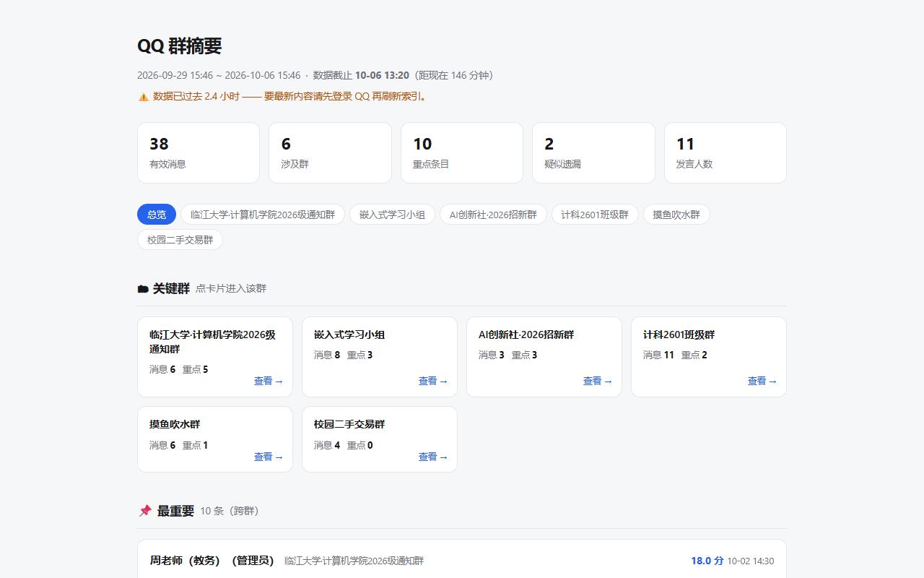924x578 pixels.
Task: Click the 2 疑似遗漏 stat card
Action: 593,152
